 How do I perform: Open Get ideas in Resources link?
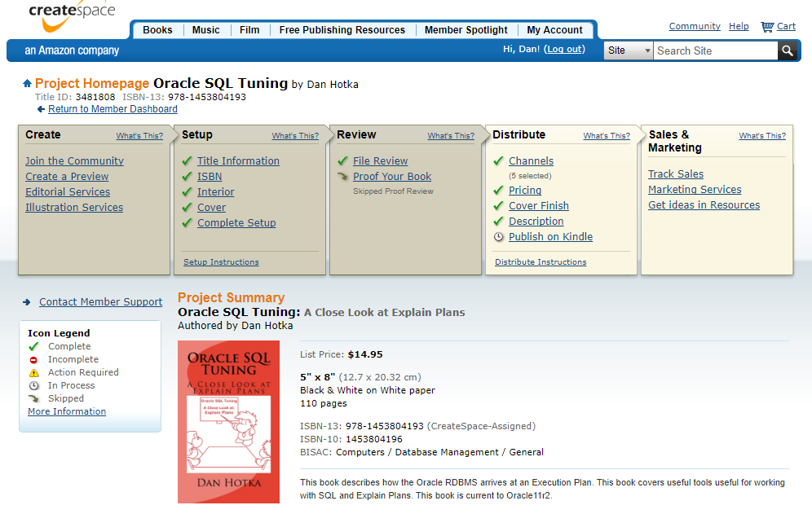click(x=704, y=205)
